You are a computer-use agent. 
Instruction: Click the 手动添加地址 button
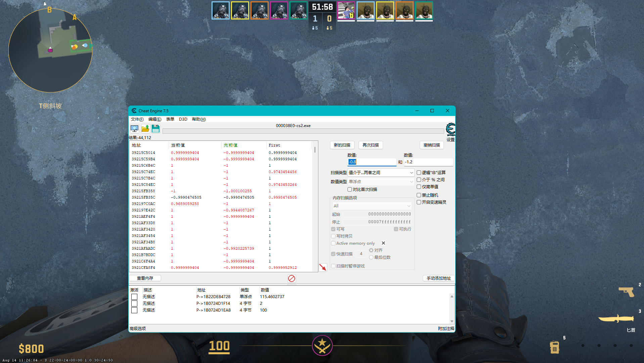[439, 278]
